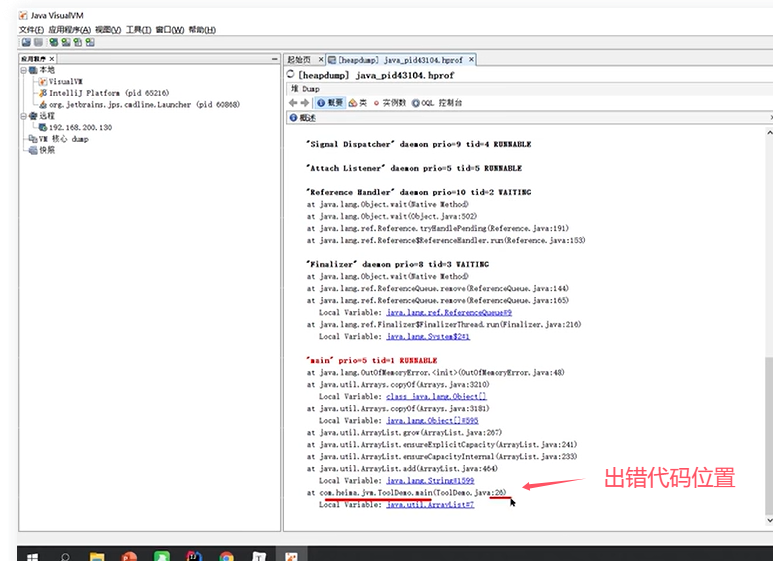Open link java.lang.String#1599
773x561 pixels.
(430, 481)
